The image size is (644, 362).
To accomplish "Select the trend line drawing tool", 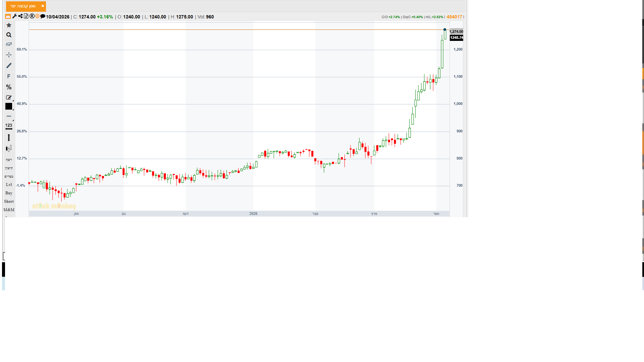I will coord(9,66).
